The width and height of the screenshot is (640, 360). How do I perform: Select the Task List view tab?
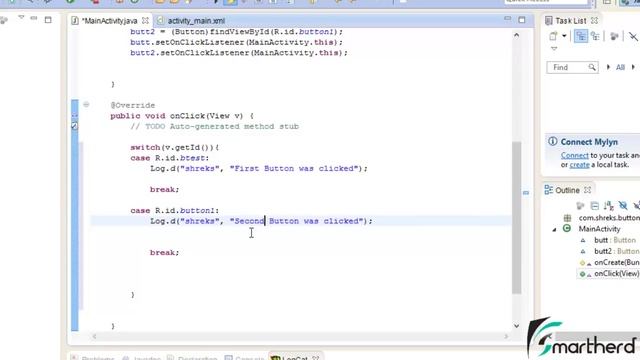coord(571,21)
